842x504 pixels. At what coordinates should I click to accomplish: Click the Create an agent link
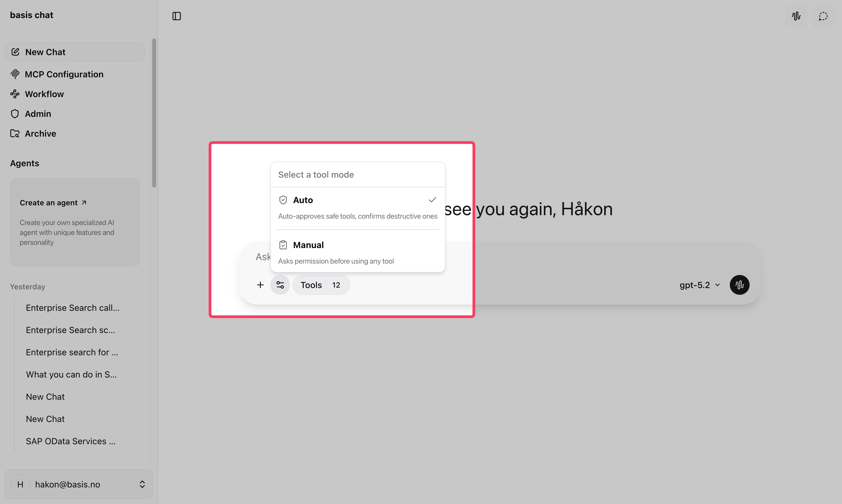53,202
